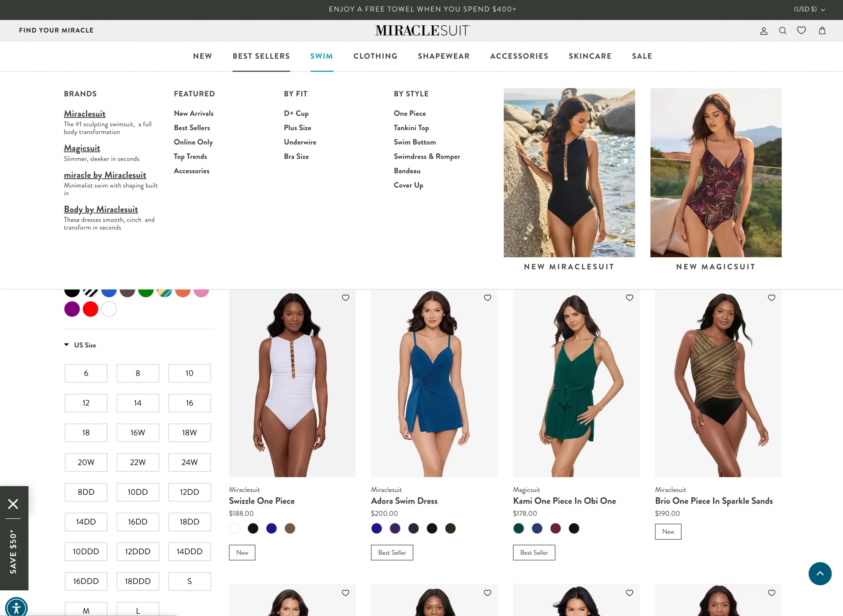Viewport: 843px width, 616px height.
Task: Open the Clothing navigation menu
Action: coord(375,56)
